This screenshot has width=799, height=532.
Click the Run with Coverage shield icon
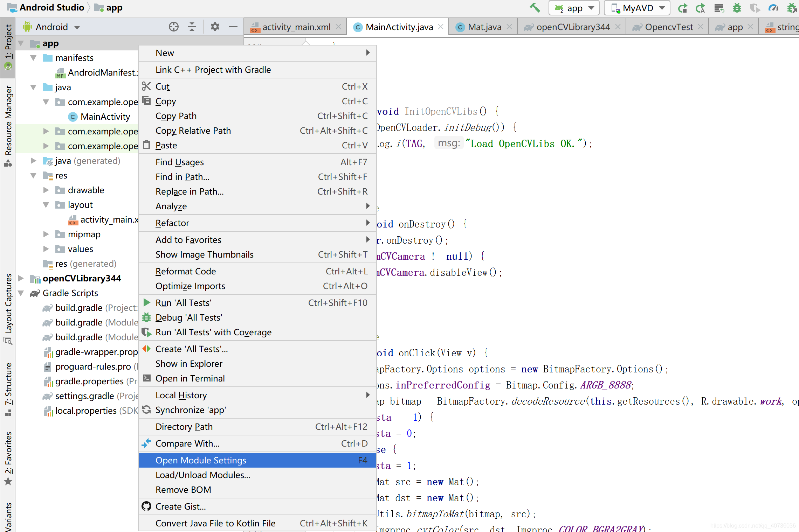click(x=755, y=8)
